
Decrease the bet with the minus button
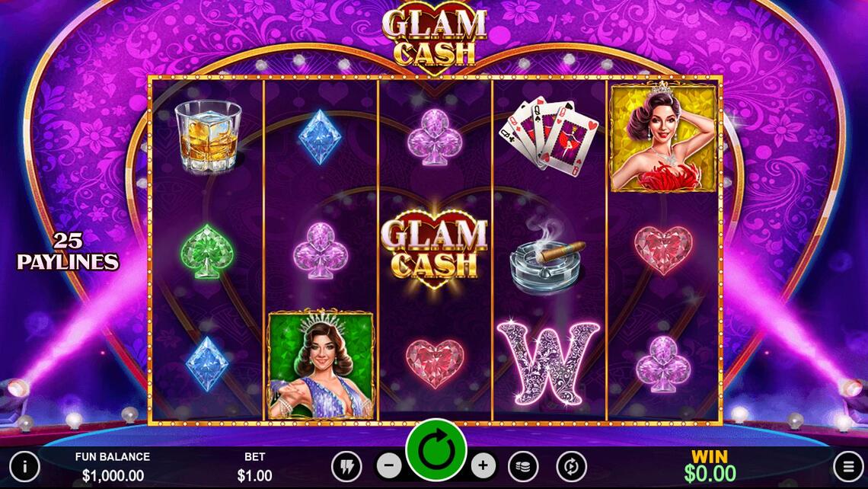[x=389, y=466]
